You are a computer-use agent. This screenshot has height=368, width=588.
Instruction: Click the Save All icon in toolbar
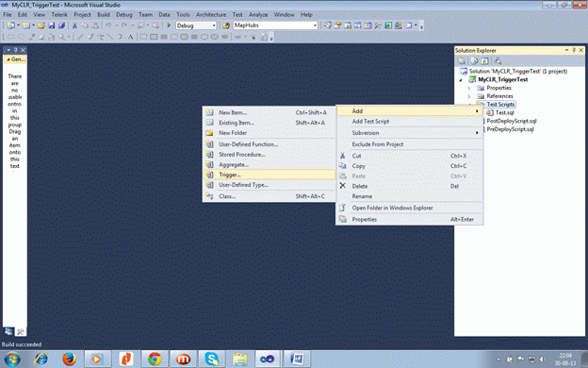click(61, 25)
